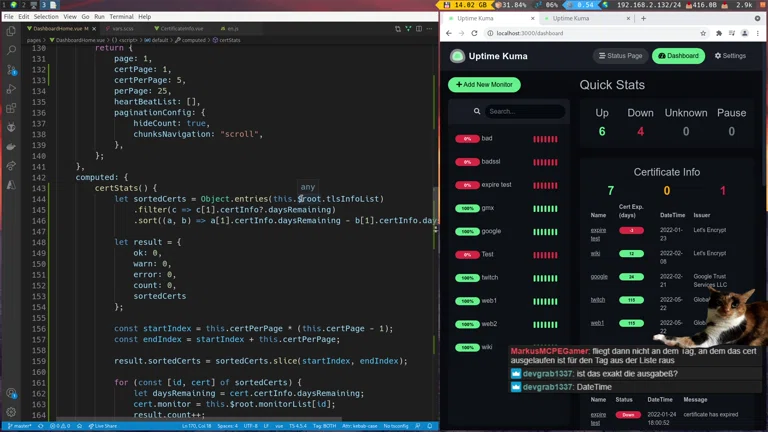Change encoding via 'UTF-8' status item

point(250,426)
